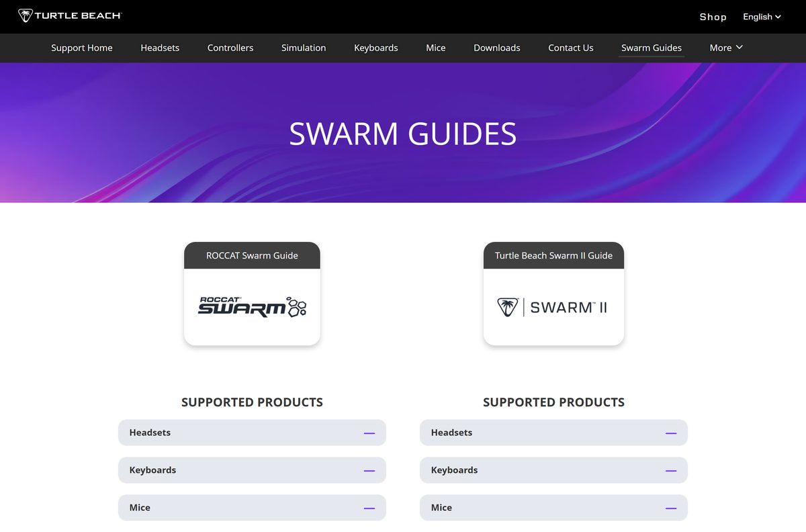Open the Simulation navigation item
The image size is (806, 532).
coord(304,48)
